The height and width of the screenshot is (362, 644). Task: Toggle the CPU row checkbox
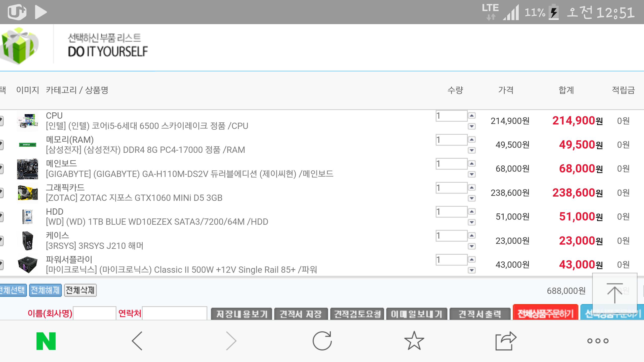[1, 121]
